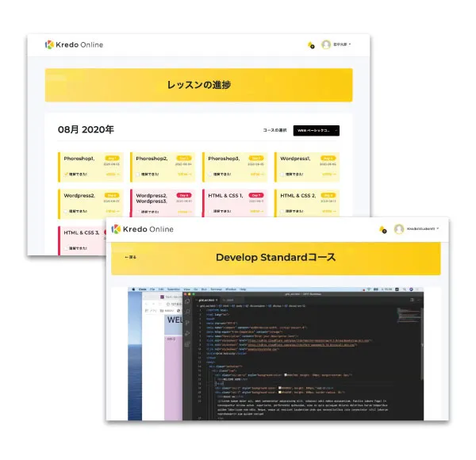The height and width of the screenshot is (460, 476).
Task: Click the Kredo Online logo in the front window
Action: 142,229
